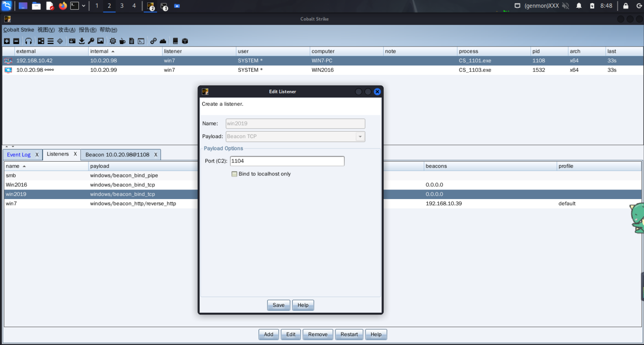Switch to the Event Log tab
644x345 pixels.
point(19,155)
